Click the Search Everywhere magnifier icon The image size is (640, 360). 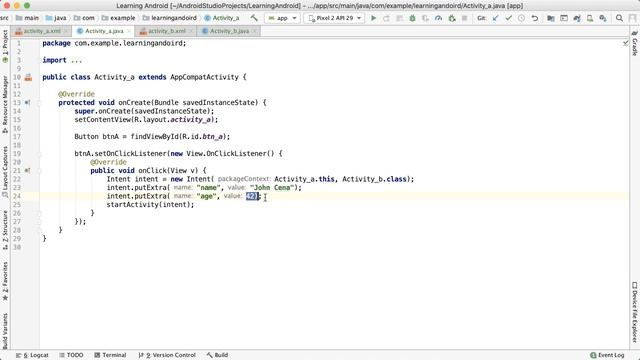click(x=619, y=18)
